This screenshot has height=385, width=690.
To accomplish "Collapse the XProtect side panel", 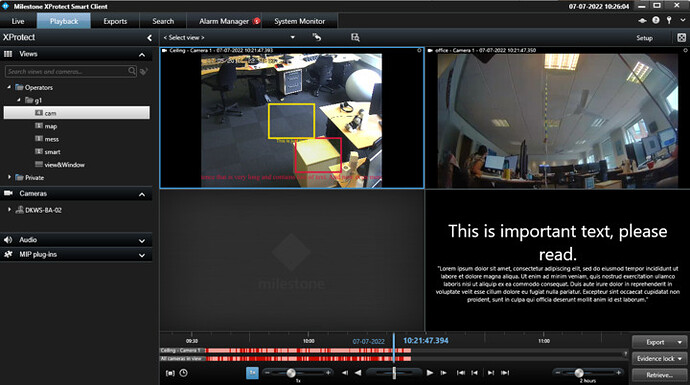I will (x=149, y=38).
